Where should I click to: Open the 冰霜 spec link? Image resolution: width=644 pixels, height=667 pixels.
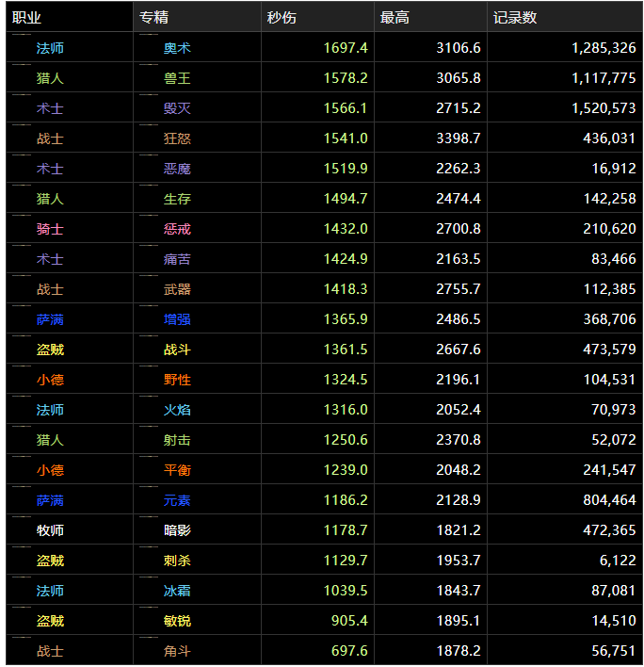pyautogui.click(x=177, y=591)
